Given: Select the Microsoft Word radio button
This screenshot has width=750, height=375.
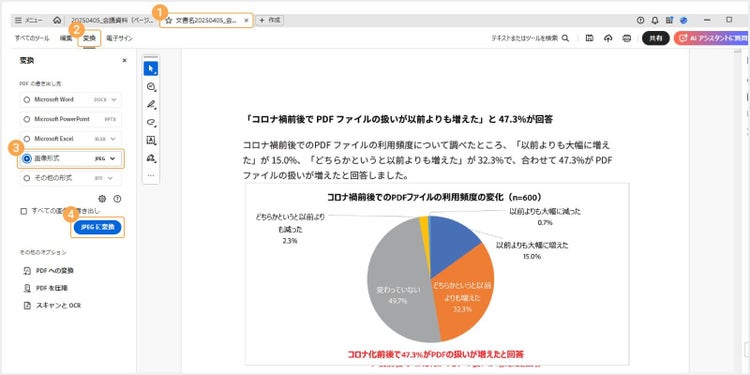Looking at the screenshot, I should (26, 99).
